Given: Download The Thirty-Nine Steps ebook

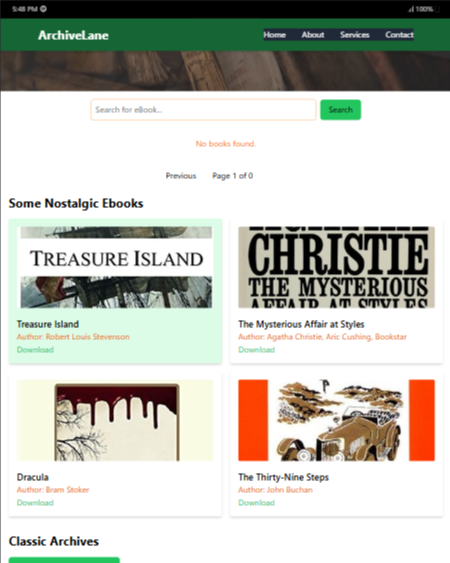Looking at the screenshot, I should (256, 503).
